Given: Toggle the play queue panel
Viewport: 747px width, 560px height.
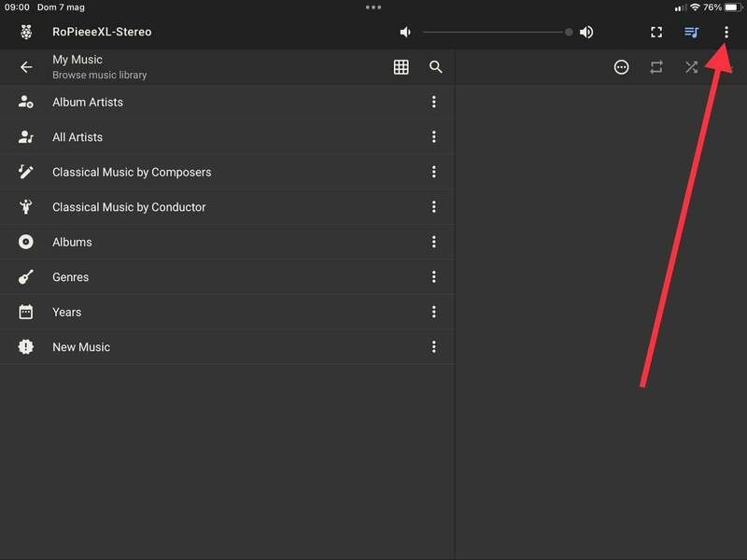Looking at the screenshot, I should click(x=691, y=32).
